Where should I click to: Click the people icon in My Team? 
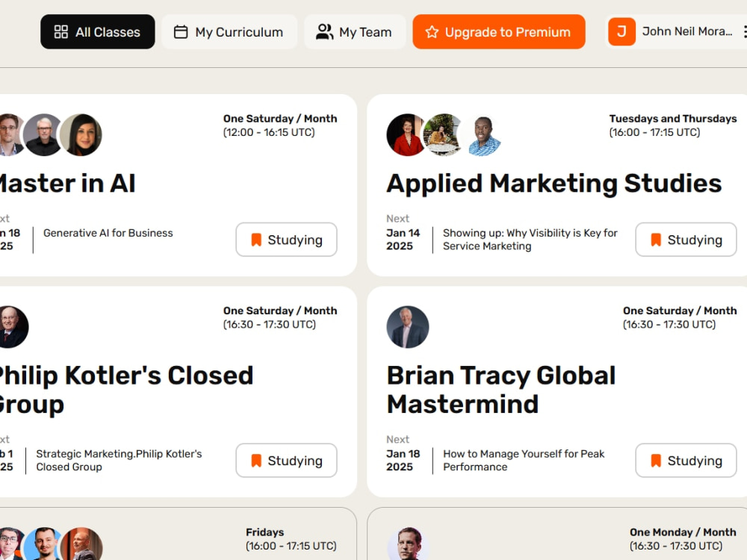pos(324,32)
